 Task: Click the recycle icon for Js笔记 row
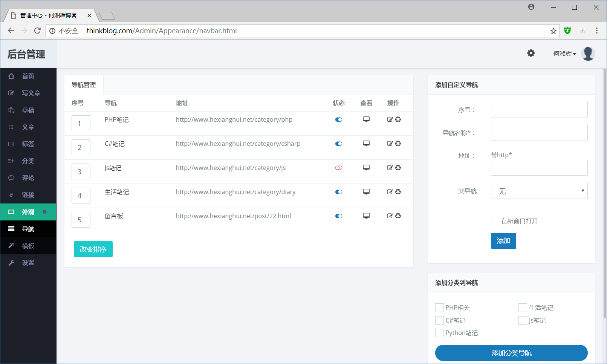(x=398, y=168)
